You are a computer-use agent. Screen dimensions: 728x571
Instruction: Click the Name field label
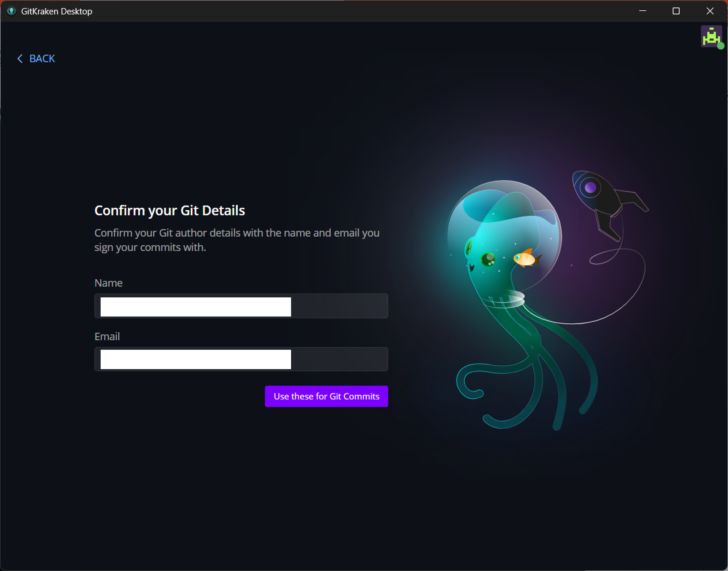click(x=108, y=283)
